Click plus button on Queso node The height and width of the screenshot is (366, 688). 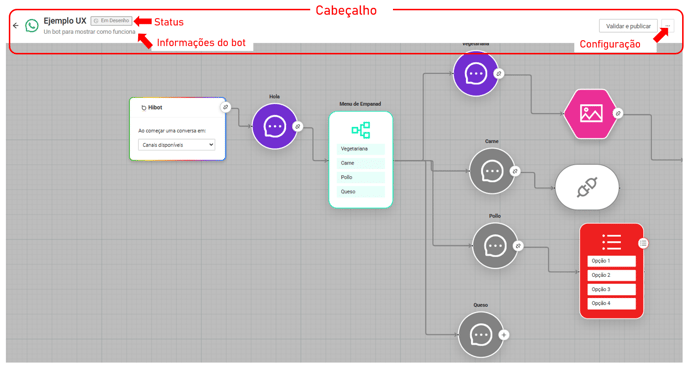tap(504, 335)
